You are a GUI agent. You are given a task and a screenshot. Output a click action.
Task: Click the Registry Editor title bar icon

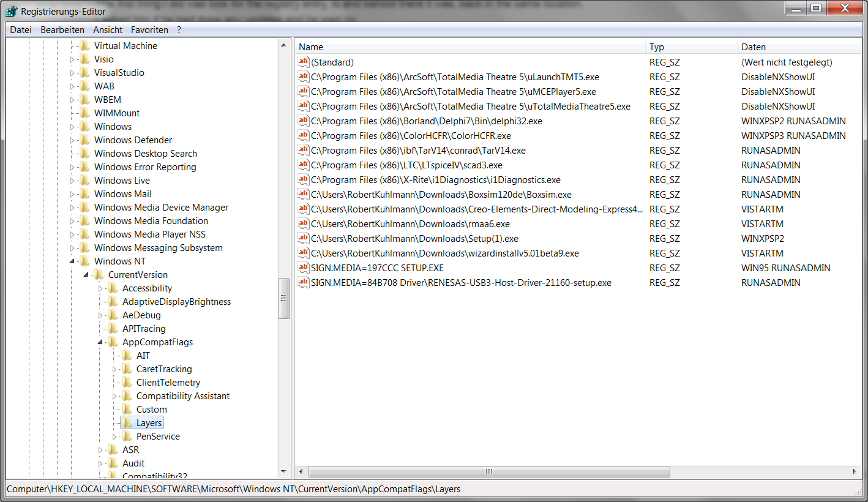[10, 10]
